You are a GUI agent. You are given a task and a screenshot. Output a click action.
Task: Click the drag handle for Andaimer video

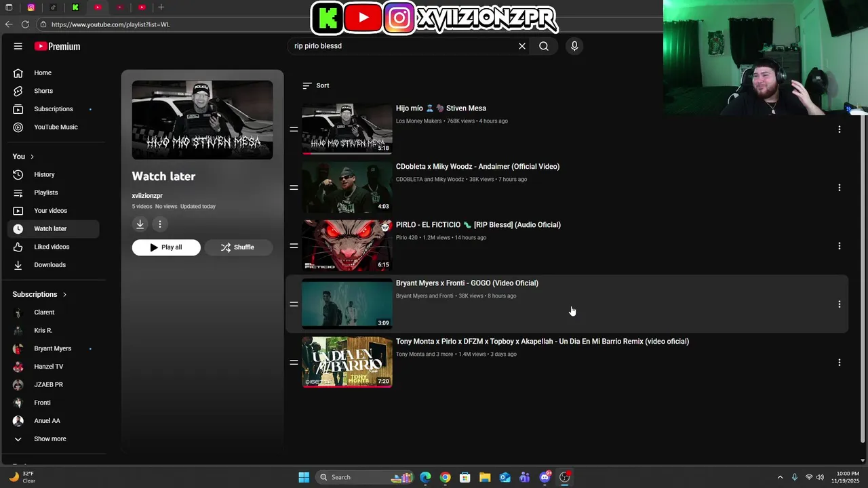[x=294, y=187]
